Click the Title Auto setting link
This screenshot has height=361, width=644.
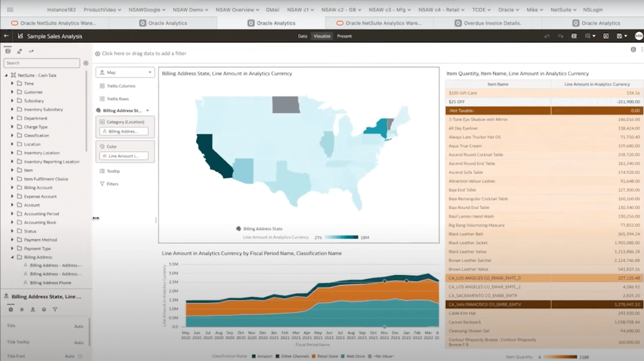tap(79, 326)
